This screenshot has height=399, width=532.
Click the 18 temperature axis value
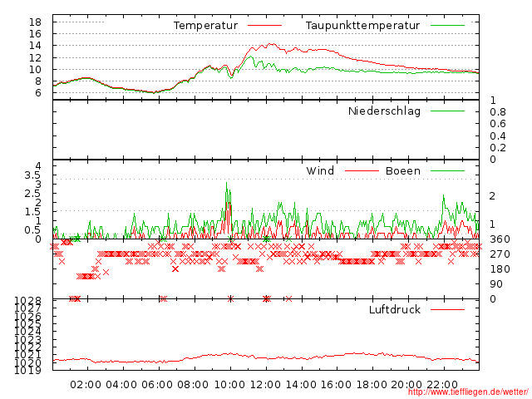click(x=35, y=22)
